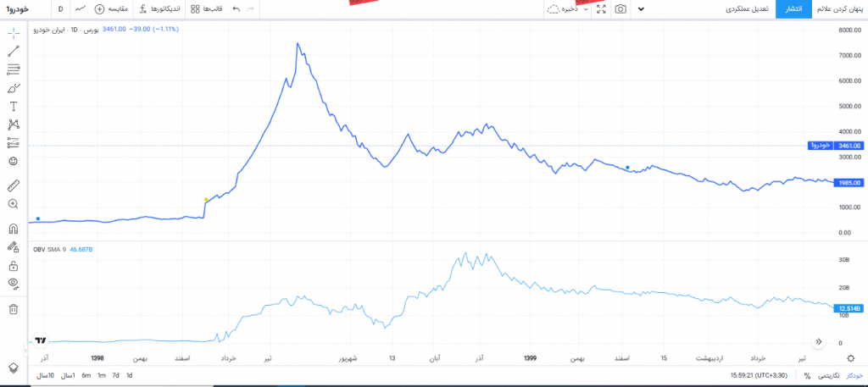This screenshot has width=868, height=387.
Task: Open the قالب‌ها templates menu
Action: coord(207,8)
